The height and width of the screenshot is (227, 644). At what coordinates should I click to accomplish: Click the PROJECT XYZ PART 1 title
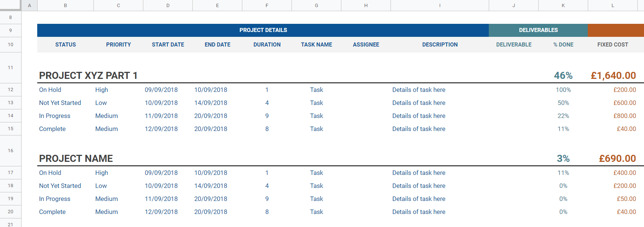point(88,76)
